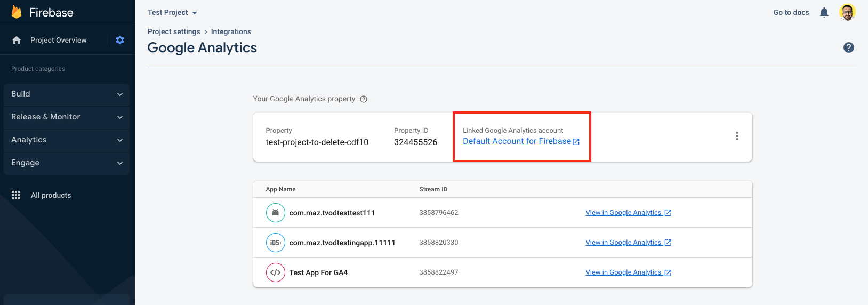View Test App For GA4 in Google Analytics
This screenshot has height=305, width=868.
click(628, 272)
